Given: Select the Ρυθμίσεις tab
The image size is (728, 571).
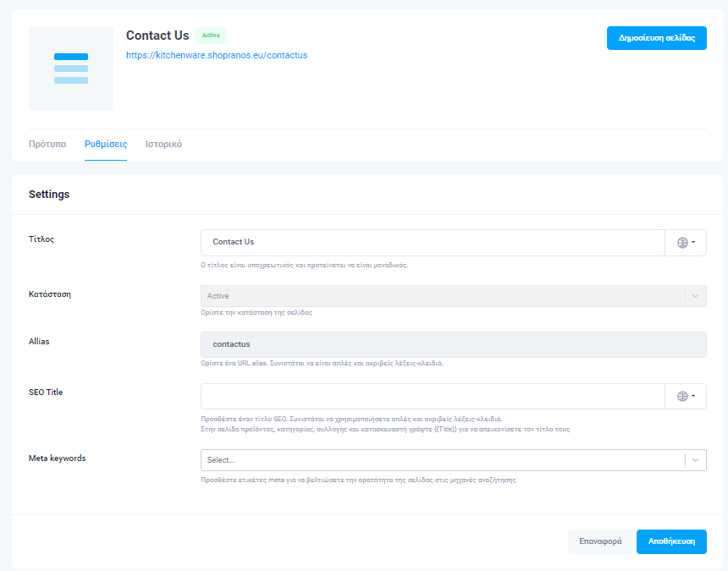Looking at the screenshot, I should point(106,144).
